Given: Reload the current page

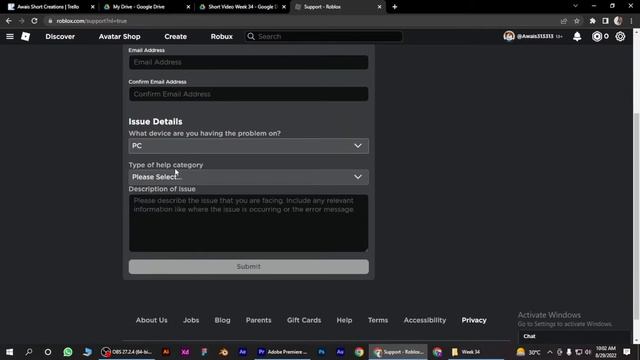Looking at the screenshot, I should (34, 21).
